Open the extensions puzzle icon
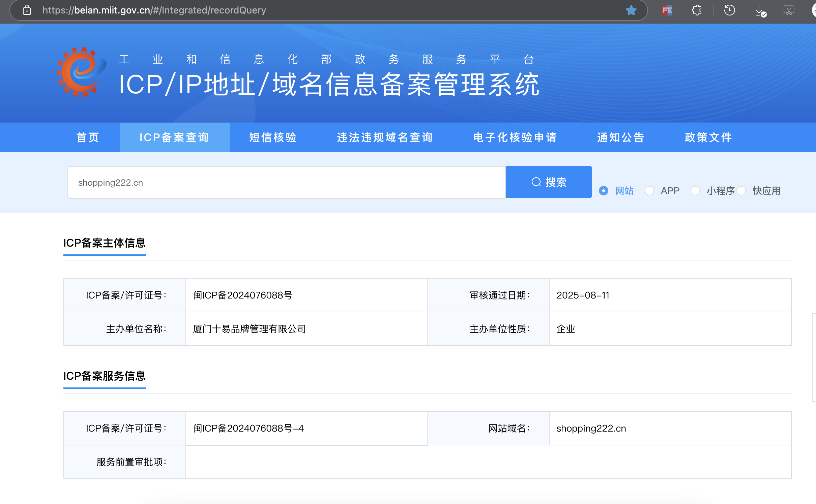The image size is (816, 504). 697,10
